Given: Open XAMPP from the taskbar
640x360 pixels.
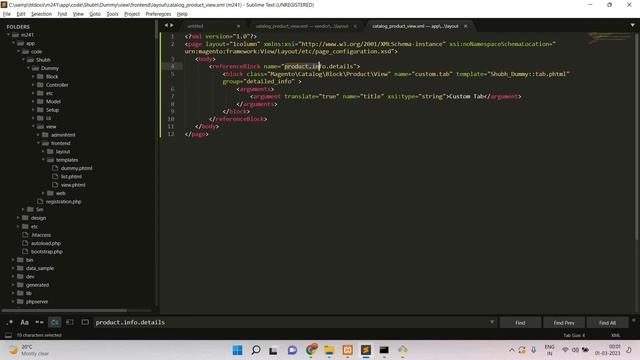Looking at the screenshot, I should [x=347, y=350].
